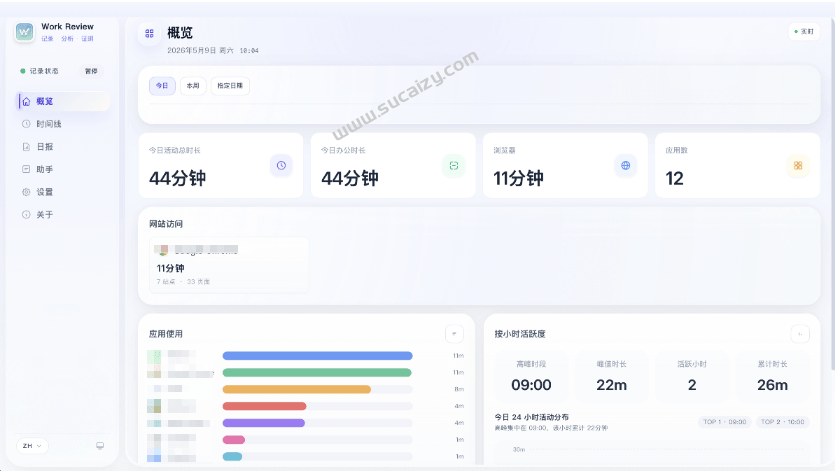The image size is (835, 471).
Task: Click the 暂停 button to pause recording
Action: coord(91,71)
